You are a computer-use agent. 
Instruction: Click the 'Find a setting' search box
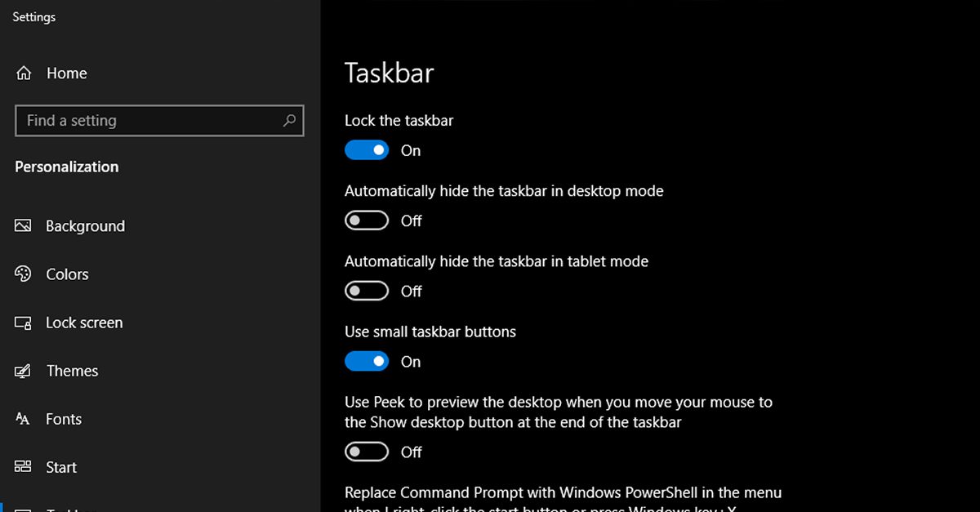pos(147,120)
